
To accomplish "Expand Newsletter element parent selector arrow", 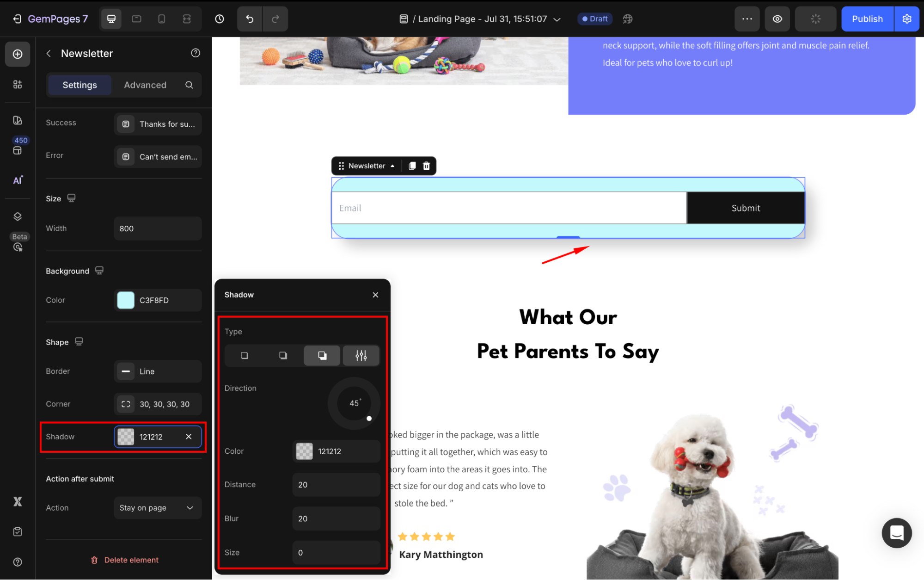I will coord(392,166).
